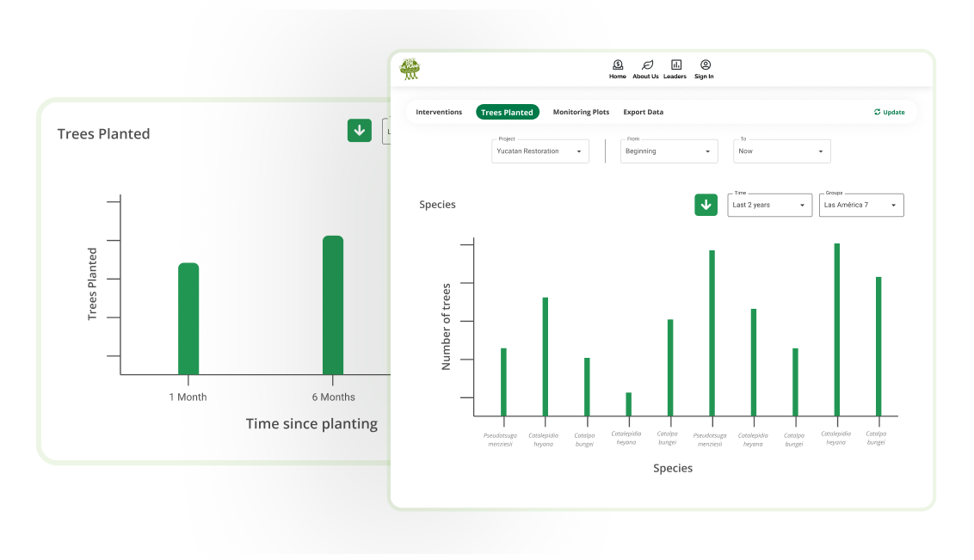Click the Time since planting axis title
This screenshot has height=560, width=974.
click(x=311, y=424)
